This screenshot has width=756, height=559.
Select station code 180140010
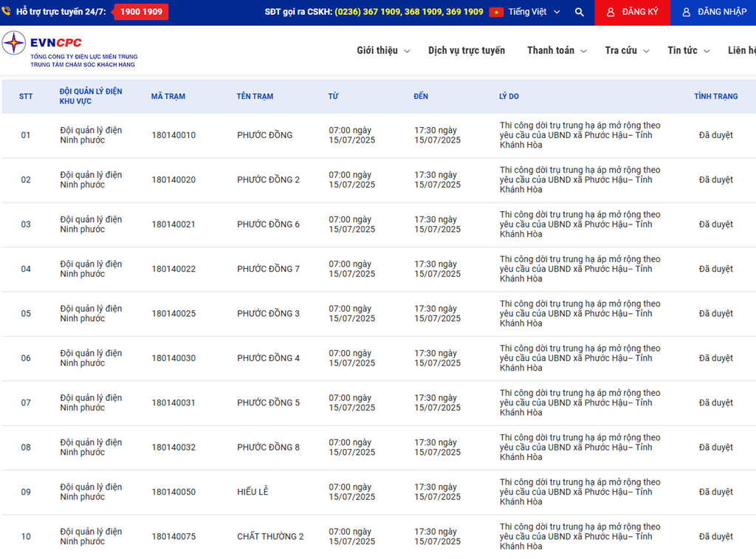[173, 135]
